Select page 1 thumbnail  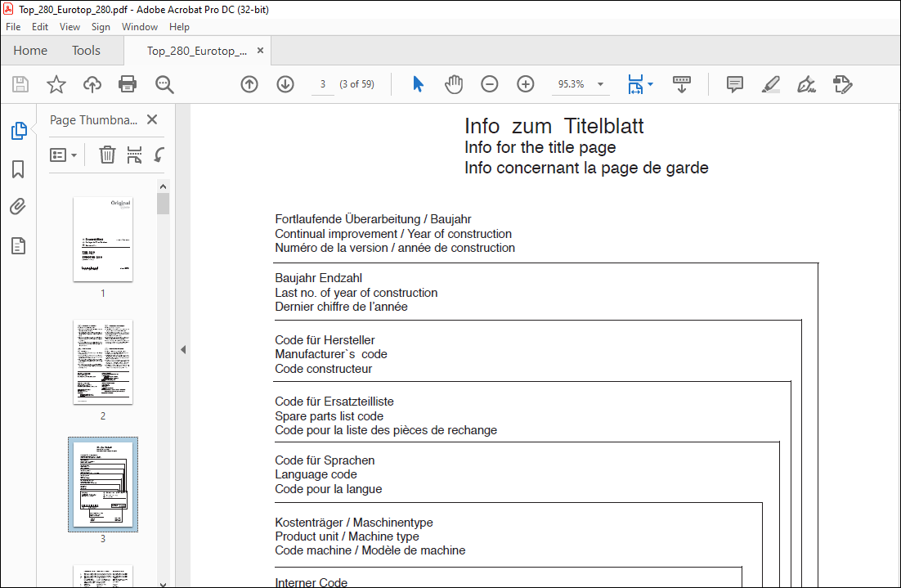pyautogui.click(x=103, y=240)
